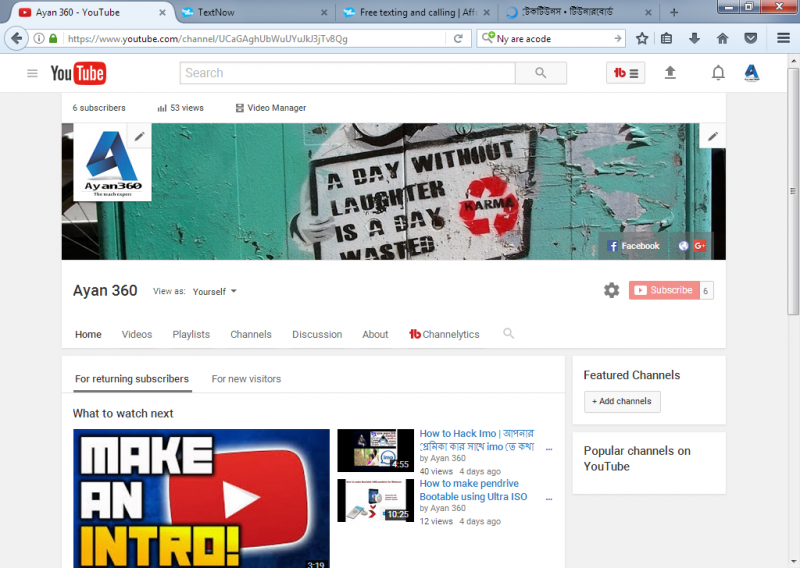
Task: Save page to Pocket
Action: pyautogui.click(x=750, y=38)
